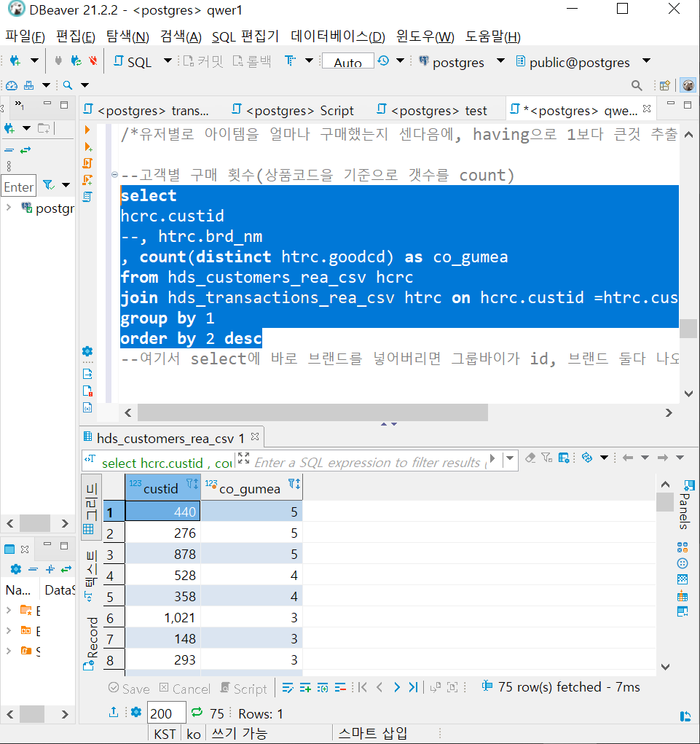The height and width of the screenshot is (744, 700).
Task: Click the 롤백 rollback button
Action: coord(252,62)
